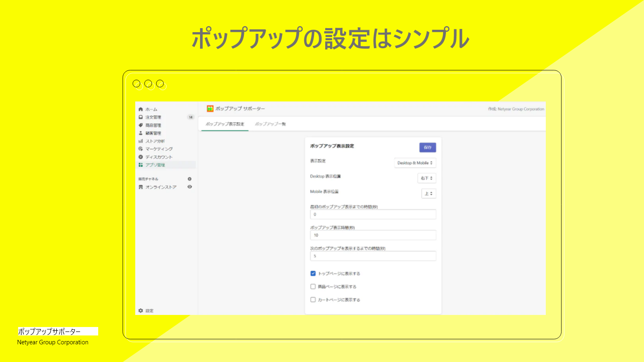Edit the ポップアップ表示時間 field containing 10

tap(373, 235)
